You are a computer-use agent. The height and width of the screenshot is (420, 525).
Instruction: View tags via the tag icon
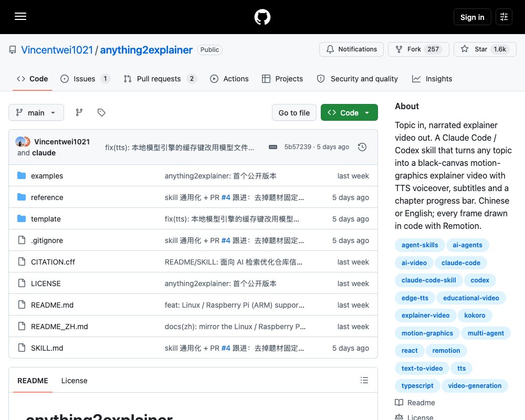tap(101, 112)
